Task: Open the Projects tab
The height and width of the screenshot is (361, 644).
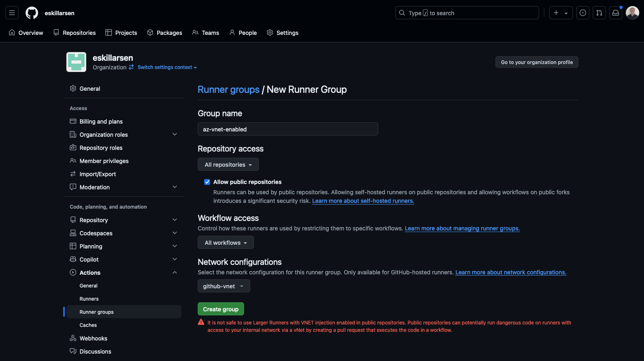Action: [121, 32]
